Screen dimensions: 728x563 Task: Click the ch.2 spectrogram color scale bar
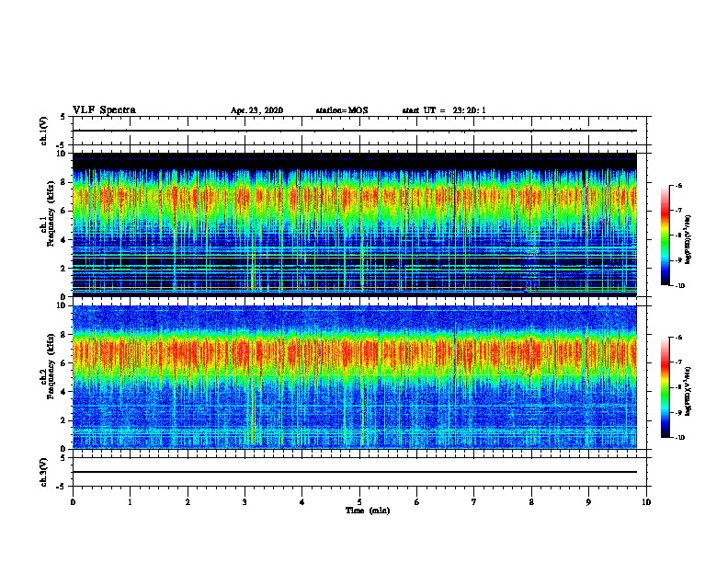point(665,387)
